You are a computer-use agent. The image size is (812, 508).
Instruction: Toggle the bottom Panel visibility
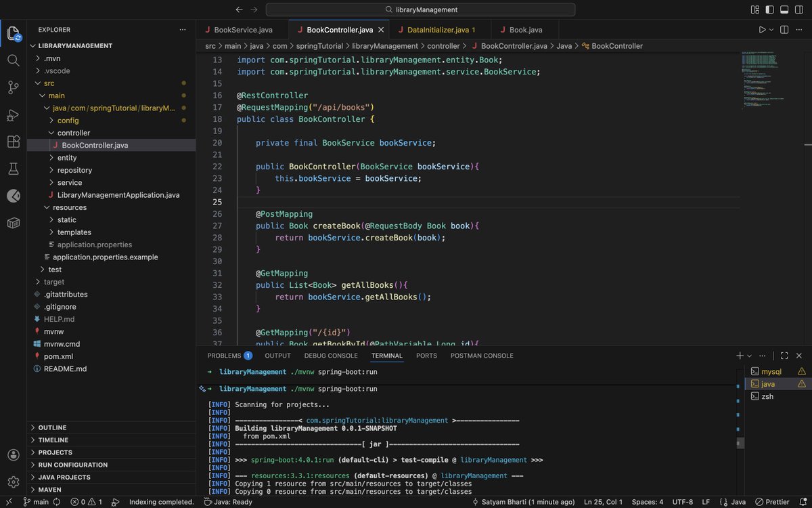pyautogui.click(x=784, y=9)
